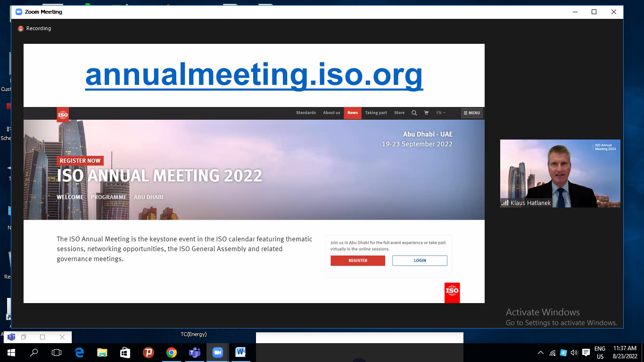This screenshot has height=362, width=644.
Task: Click the TC(Energy) label above the taskbar
Action: pyautogui.click(x=194, y=334)
